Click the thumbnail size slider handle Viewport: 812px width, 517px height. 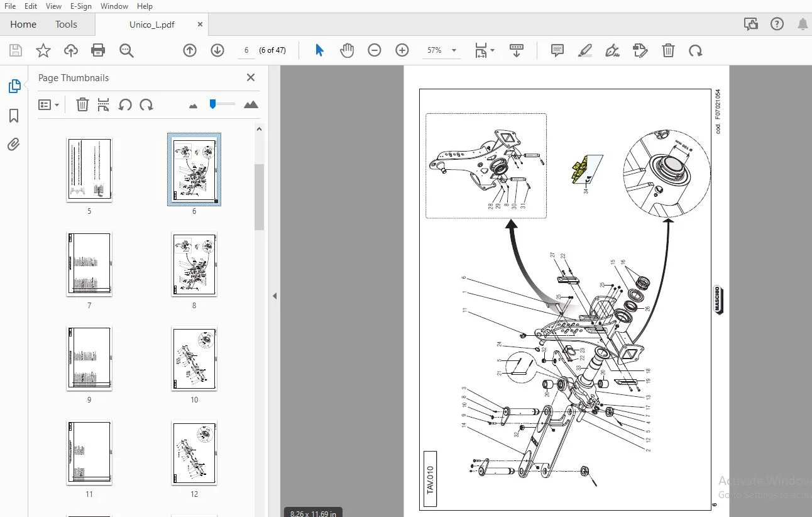click(212, 104)
